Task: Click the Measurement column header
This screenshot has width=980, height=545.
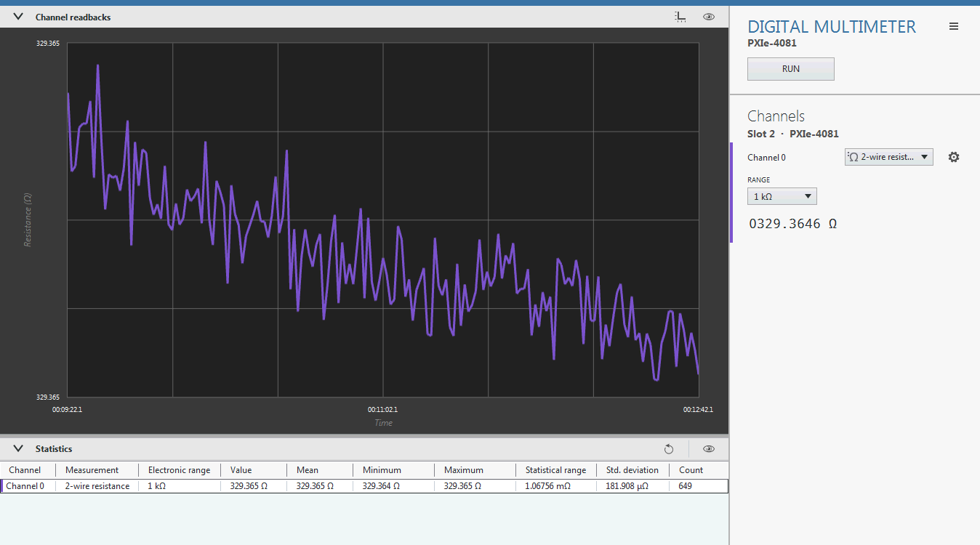Action: click(92, 470)
